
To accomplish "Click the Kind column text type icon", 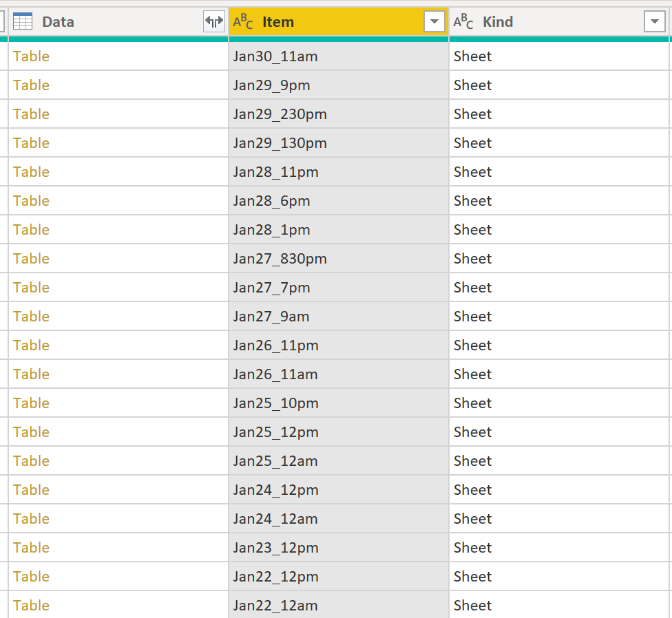I will (x=463, y=21).
